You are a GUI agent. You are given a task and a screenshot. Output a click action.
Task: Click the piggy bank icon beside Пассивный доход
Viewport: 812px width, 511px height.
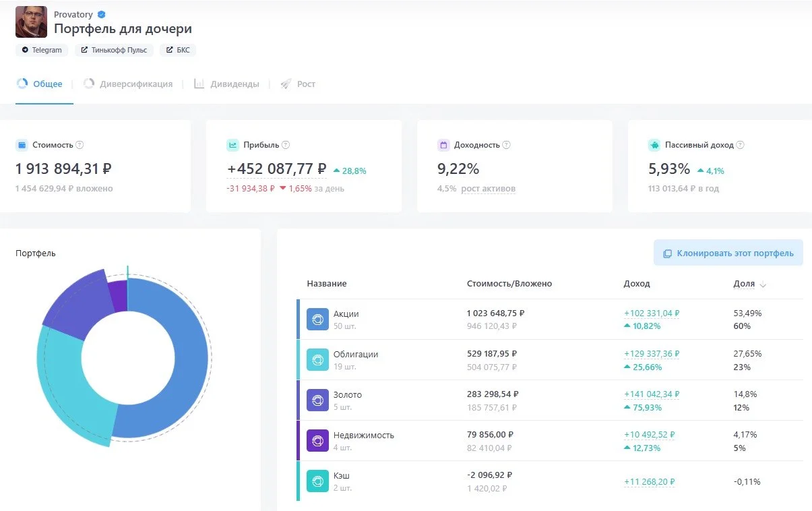tap(654, 145)
